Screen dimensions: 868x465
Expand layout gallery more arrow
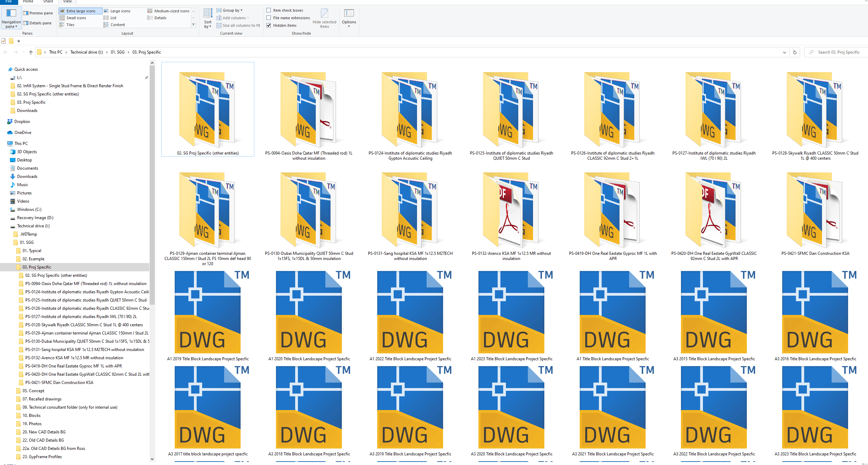(x=193, y=25)
